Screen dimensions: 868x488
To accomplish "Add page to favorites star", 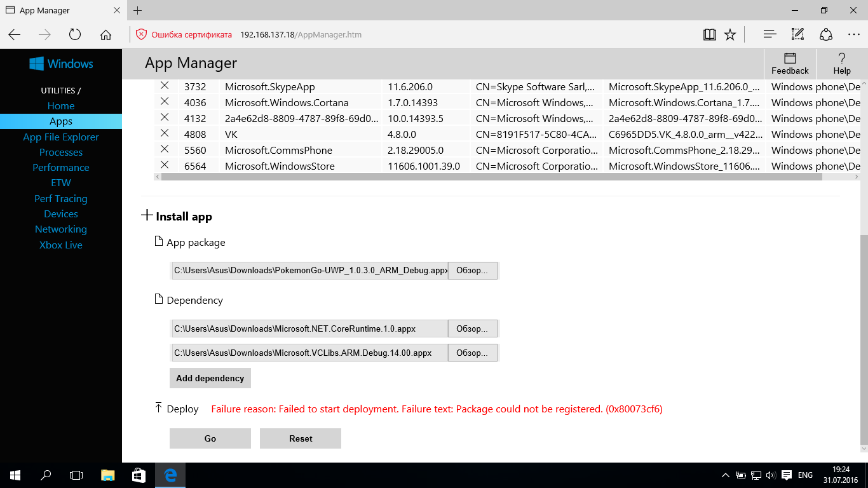I will 730,34.
